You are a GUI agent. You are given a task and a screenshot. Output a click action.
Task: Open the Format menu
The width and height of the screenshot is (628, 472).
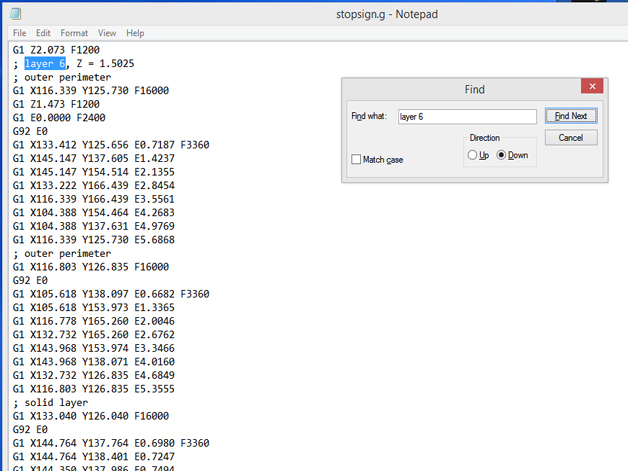(73, 33)
